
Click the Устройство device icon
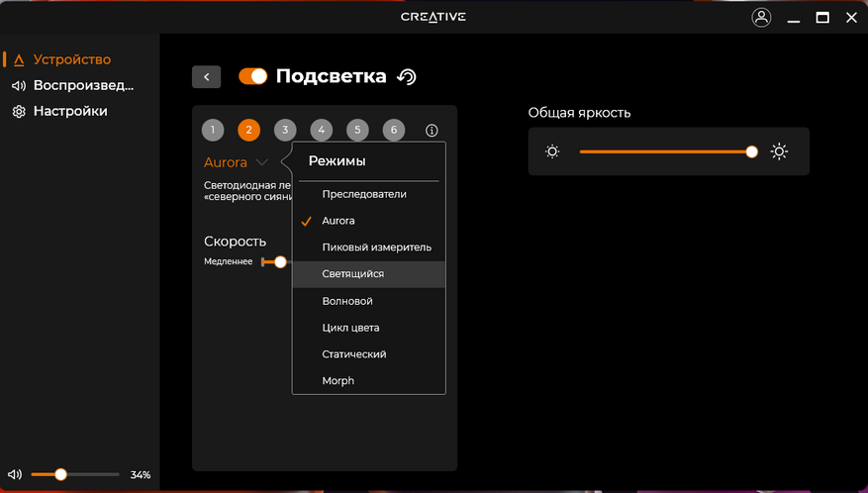(x=19, y=59)
